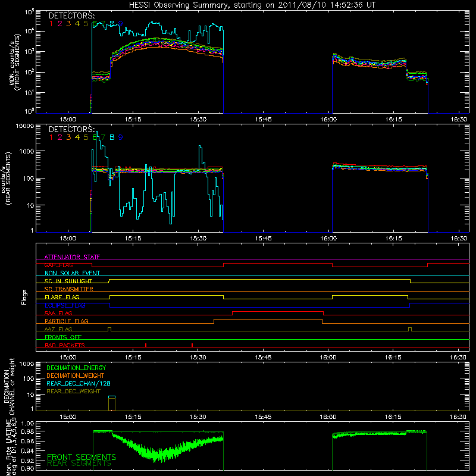Select the SAA FLAG label
Screen dimensions: 476x476
[58, 313]
